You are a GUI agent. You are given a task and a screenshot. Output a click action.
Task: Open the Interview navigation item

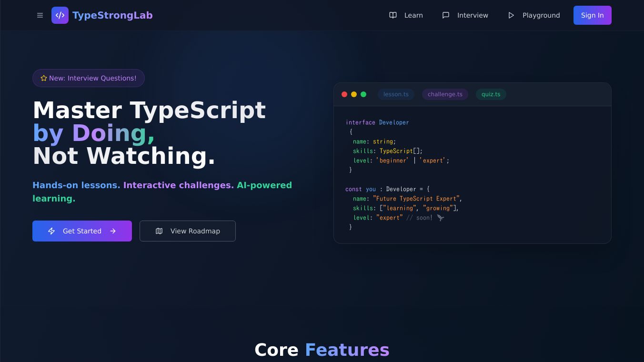[465, 15]
